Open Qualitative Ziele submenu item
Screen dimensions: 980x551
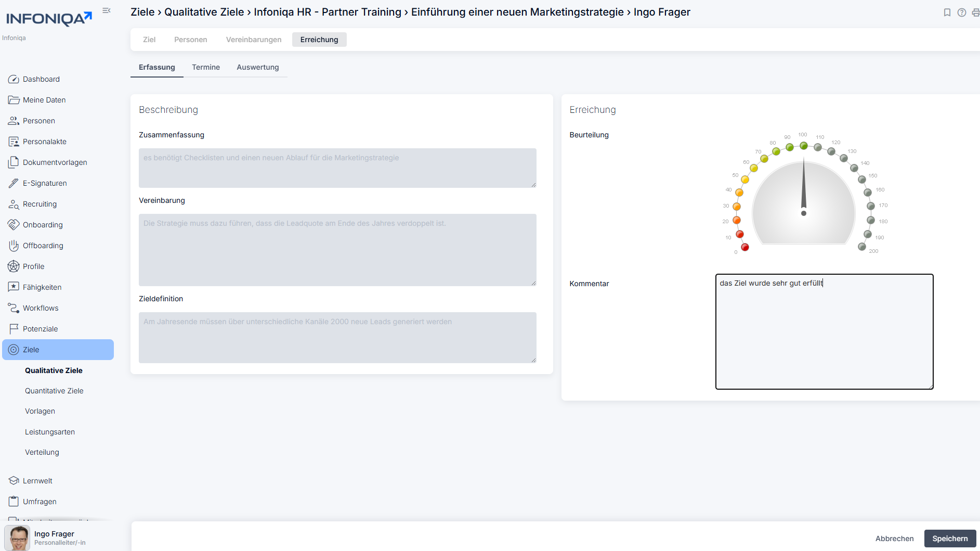pyautogui.click(x=54, y=370)
